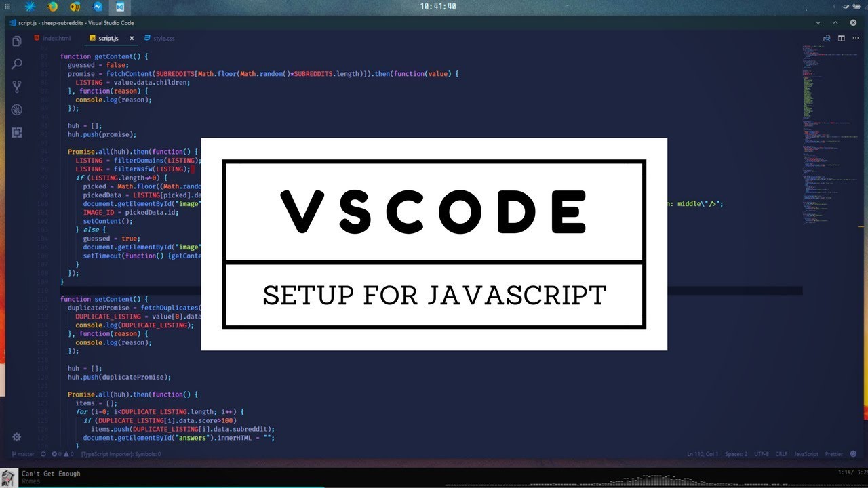
Task: Open errors and warnings count in status bar
Action: [62, 454]
